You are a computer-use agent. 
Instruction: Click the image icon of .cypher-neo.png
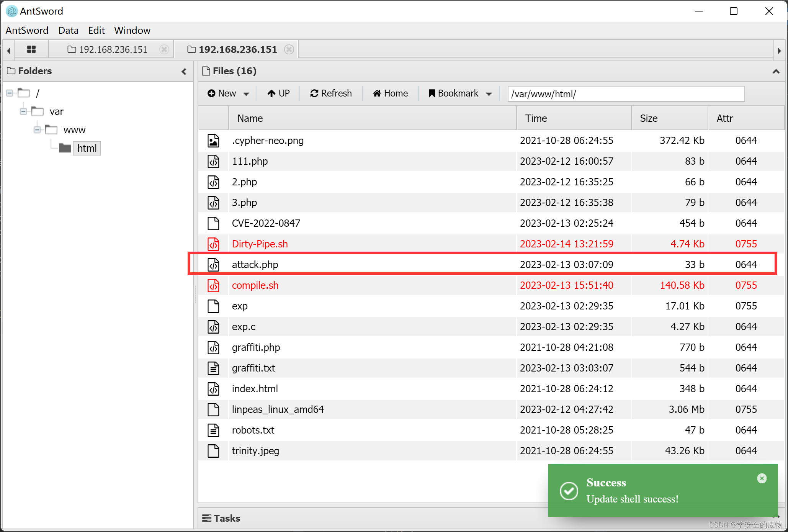coord(213,141)
